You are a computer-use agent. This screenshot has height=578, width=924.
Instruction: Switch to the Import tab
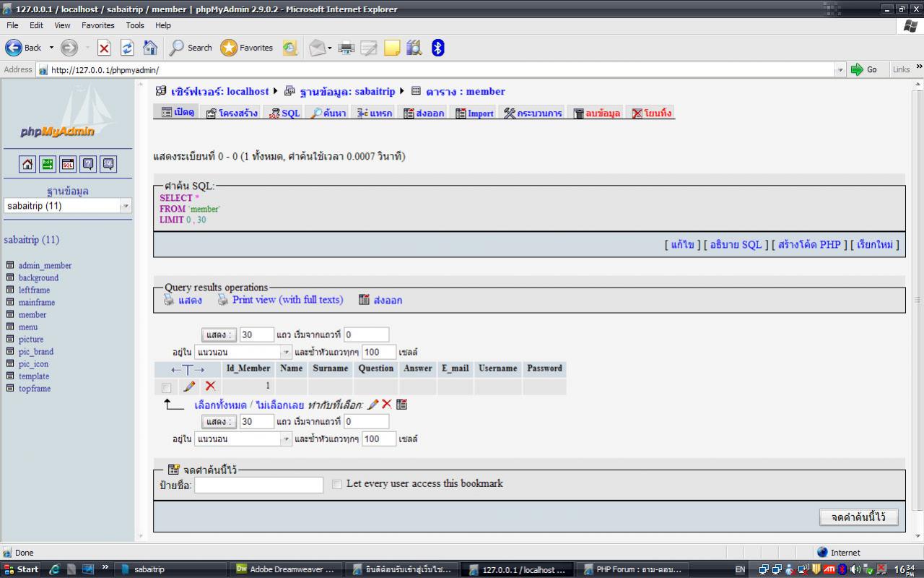click(x=474, y=113)
